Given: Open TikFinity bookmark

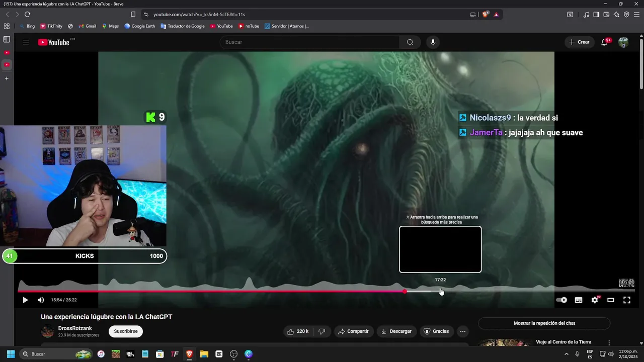Looking at the screenshot, I should 51,26.
